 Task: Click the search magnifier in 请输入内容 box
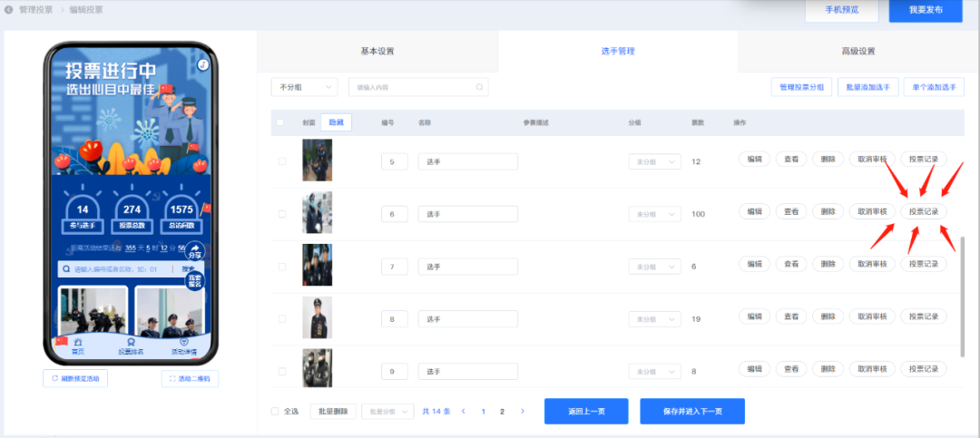click(x=479, y=87)
